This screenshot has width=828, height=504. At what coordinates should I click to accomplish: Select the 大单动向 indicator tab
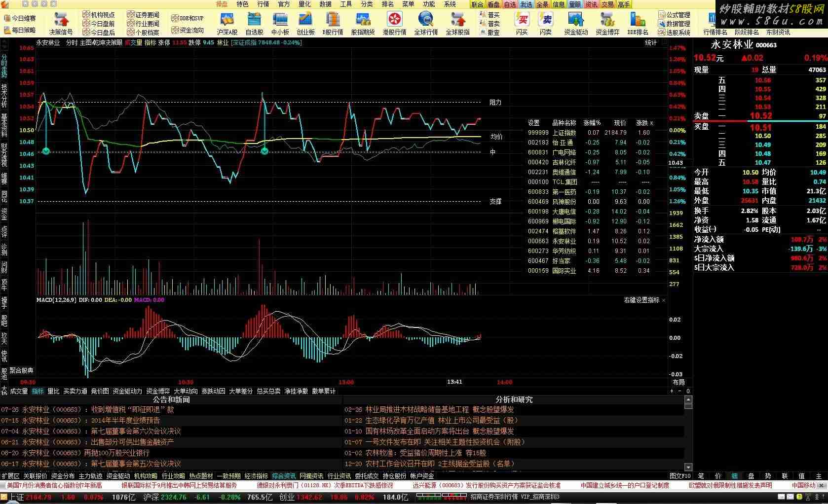186,391
